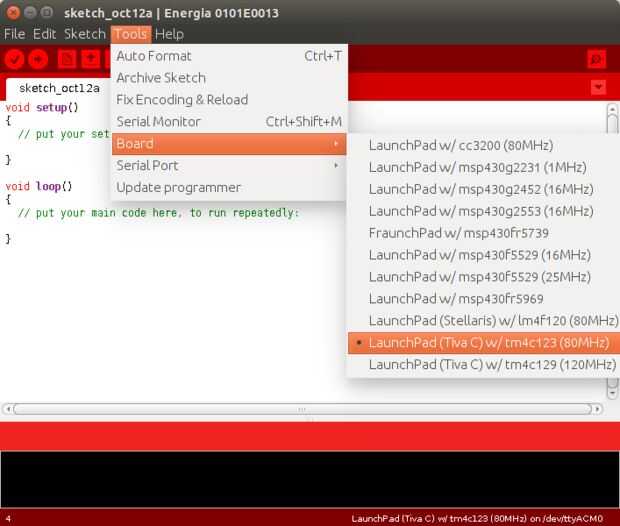Select LaunchPad w/ msp430g2231 (1MHz) board
620x526 pixels.
coord(484,167)
